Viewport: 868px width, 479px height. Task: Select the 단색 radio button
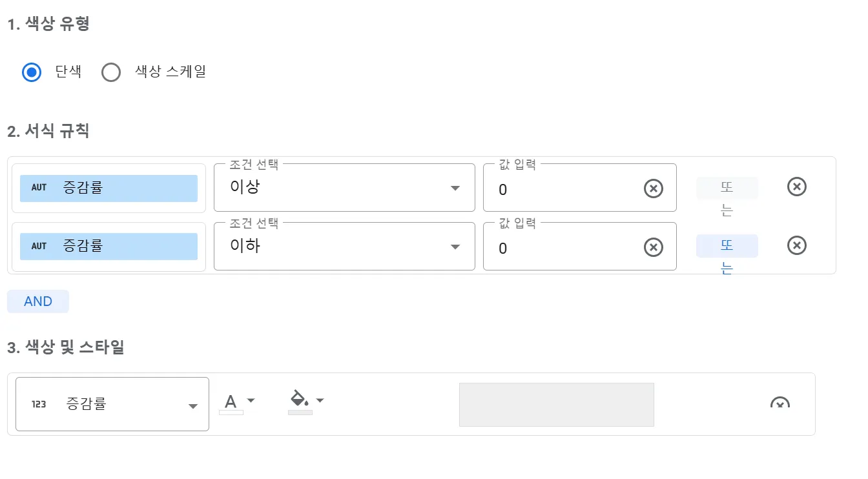[x=32, y=72]
